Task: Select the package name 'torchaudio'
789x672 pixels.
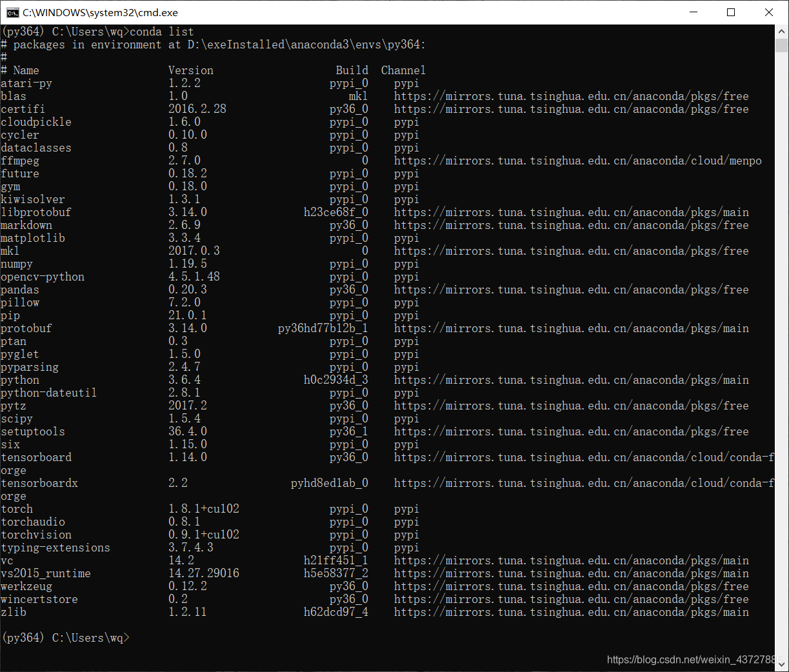Action: pos(33,522)
